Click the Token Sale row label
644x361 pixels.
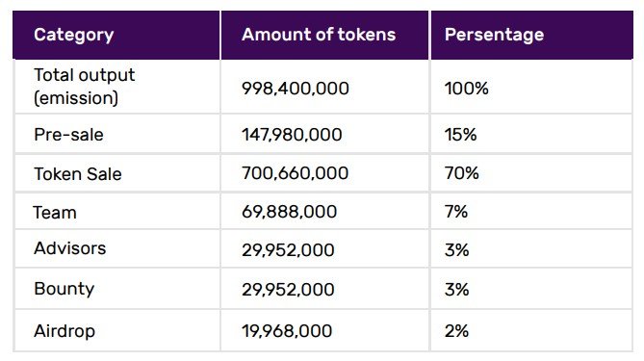[x=78, y=173]
